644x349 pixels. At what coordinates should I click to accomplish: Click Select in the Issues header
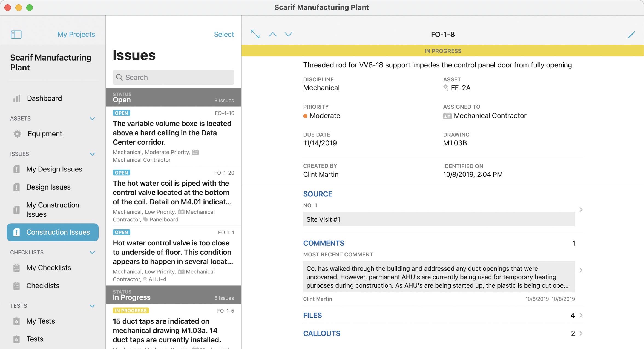click(x=224, y=34)
